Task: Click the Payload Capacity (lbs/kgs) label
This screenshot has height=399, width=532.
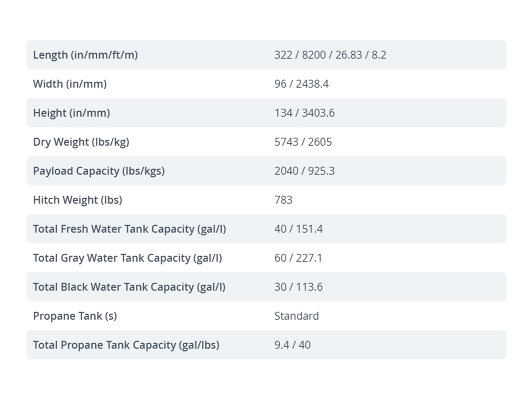Action: click(99, 171)
